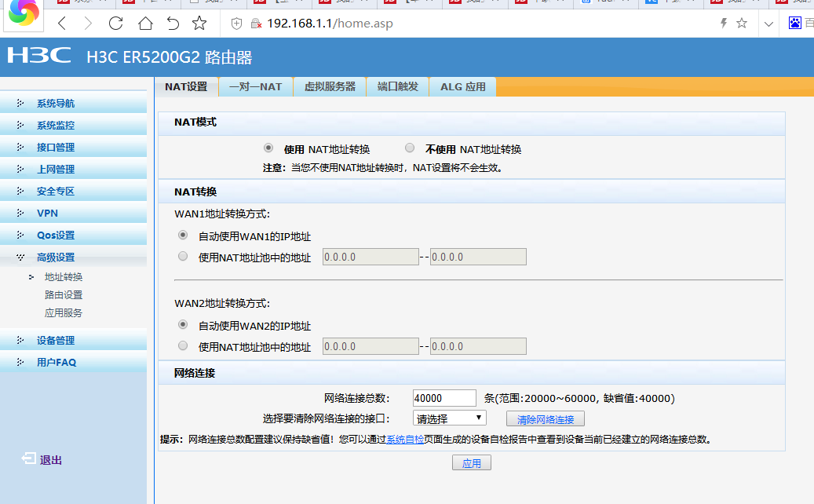The image size is (814, 504).
Task: Expand the 接口管理 menu
Action: 73,147
